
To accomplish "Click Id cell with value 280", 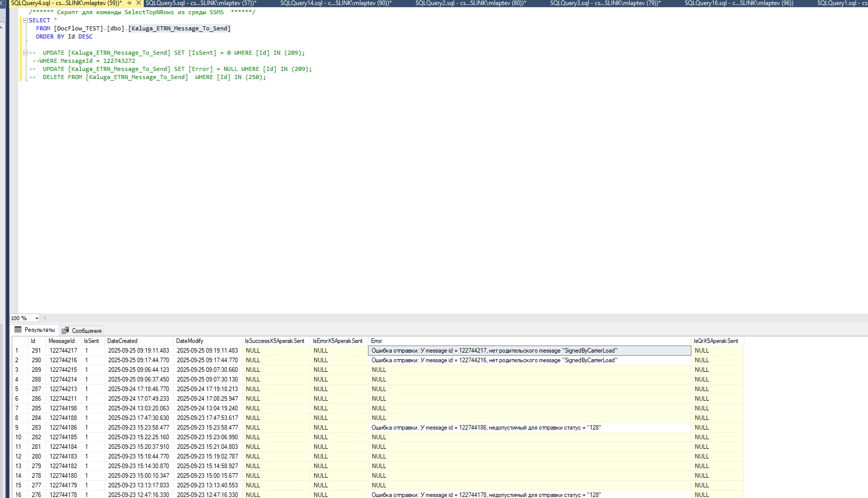I will (x=37, y=456).
